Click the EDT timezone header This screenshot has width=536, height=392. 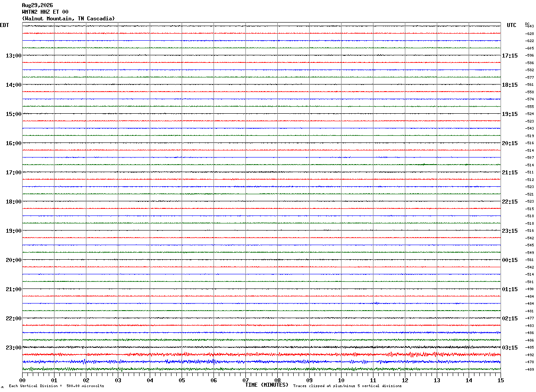point(4,25)
